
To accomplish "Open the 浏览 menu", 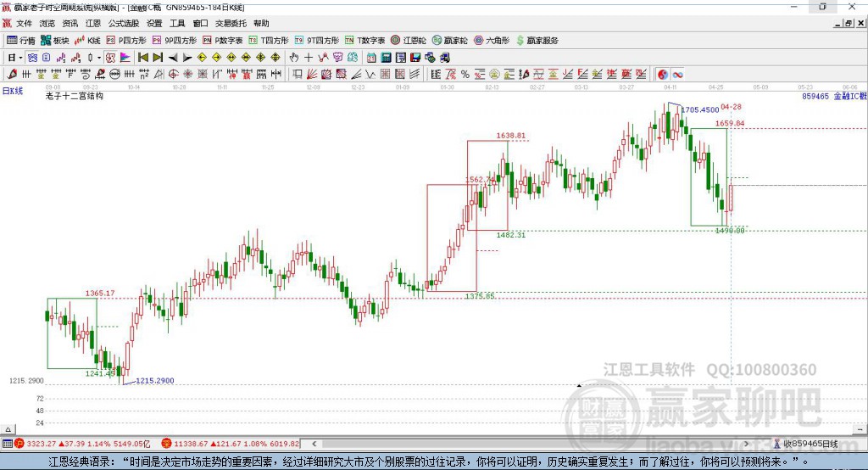I will pos(47,23).
